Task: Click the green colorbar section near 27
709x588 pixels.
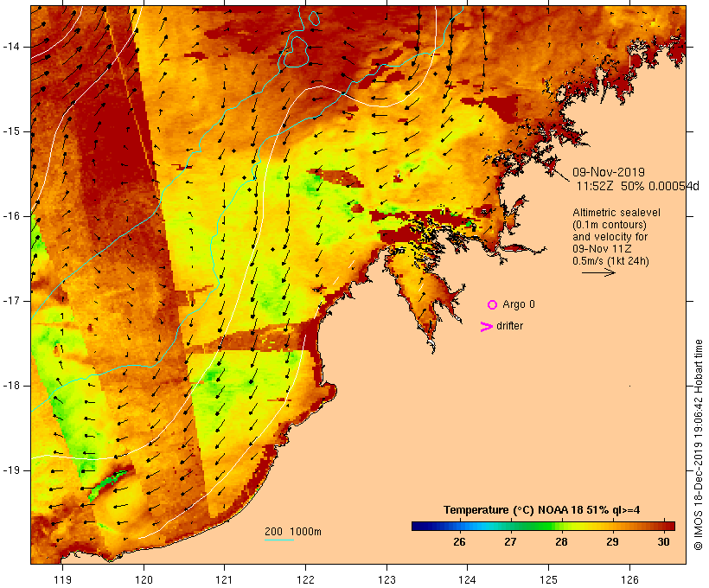Action: pyautogui.click(x=511, y=526)
